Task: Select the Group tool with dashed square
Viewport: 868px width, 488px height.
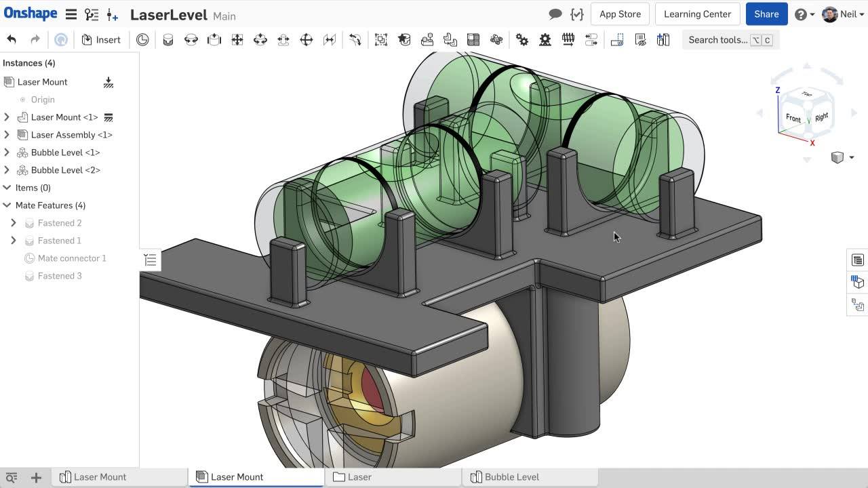Action: [x=381, y=40]
